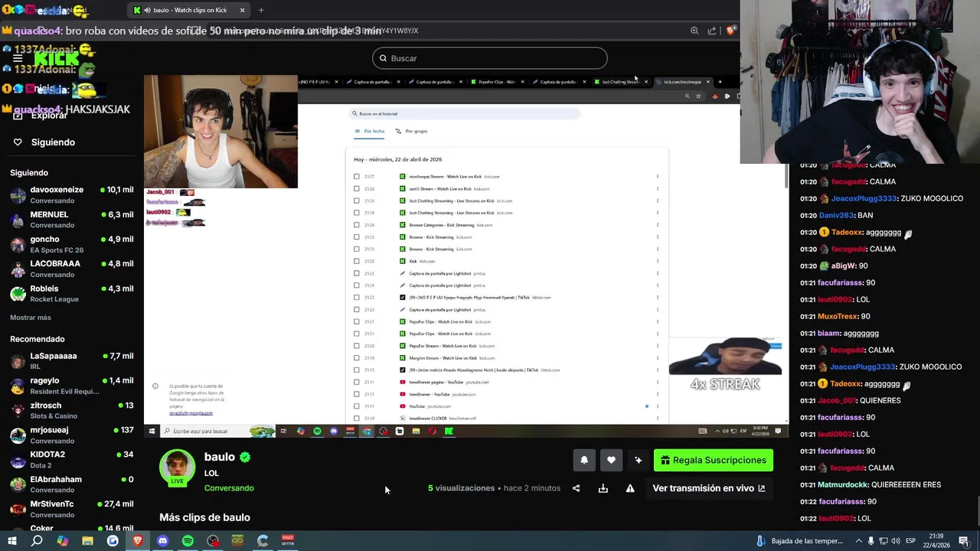Check the nicolinopai Stream history row checkbox
Viewport: 980px width, 551px height.
[x=357, y=177]
